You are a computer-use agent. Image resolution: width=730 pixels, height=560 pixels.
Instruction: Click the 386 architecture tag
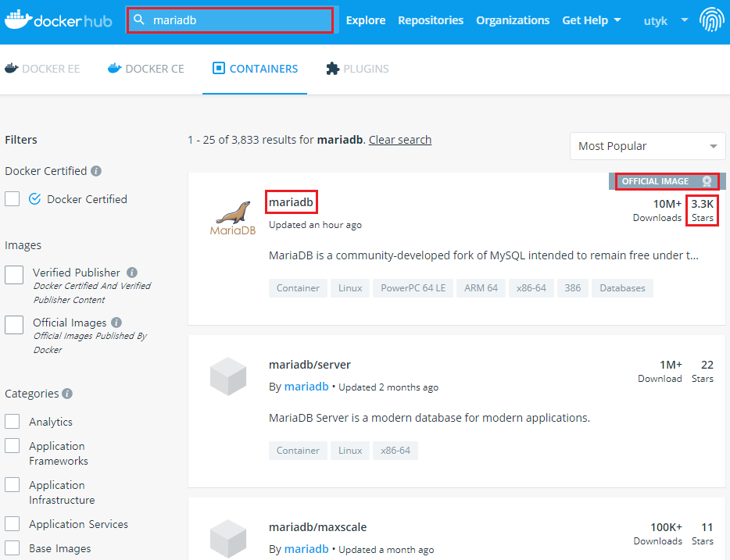(x=573, y=288)
